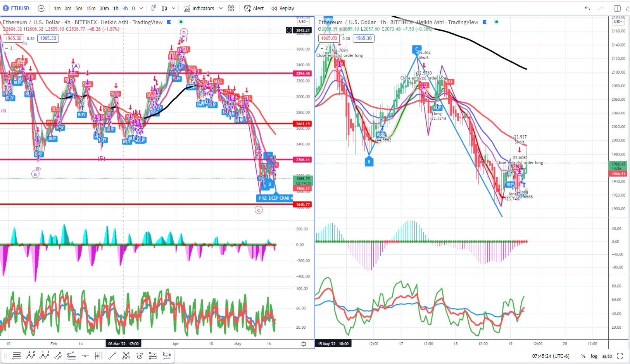Click the blue 1965.30 buy button on 1h chart

pyautogui.click(x=364, y=38)
